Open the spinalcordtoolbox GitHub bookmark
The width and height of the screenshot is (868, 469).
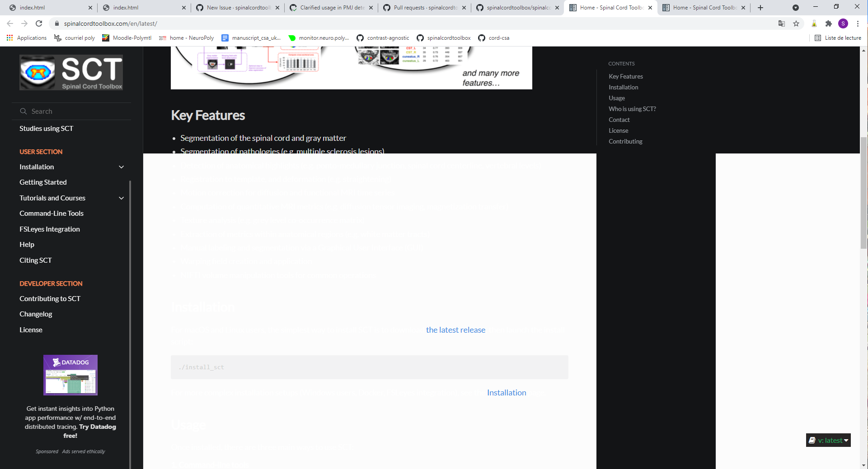coord(444,38)
